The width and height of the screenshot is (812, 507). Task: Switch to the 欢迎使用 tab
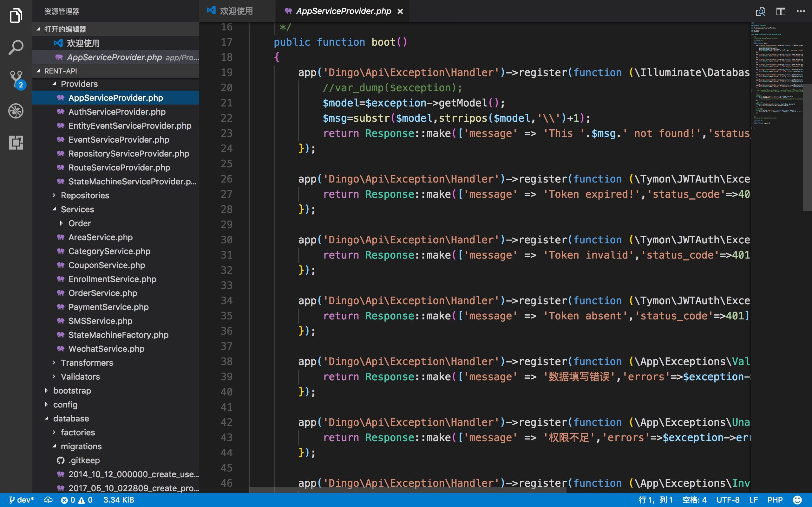[x=236, y=11]
